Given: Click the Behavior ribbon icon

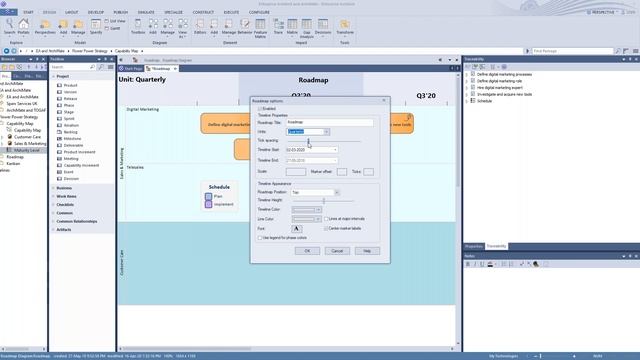Looking at the screenshot, I should [x=244, y=27].
